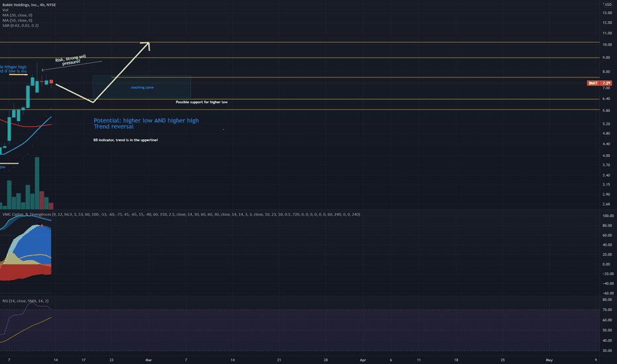Select the 'Potential: higher low AND higher high' text
The height and width of the screenshot is (364, 617).
coord(146,120)
